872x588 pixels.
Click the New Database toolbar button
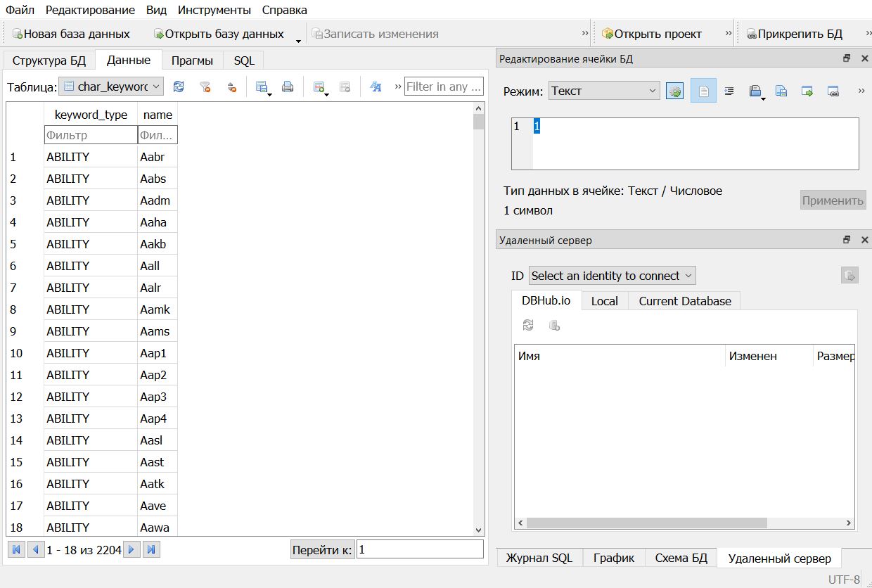coord(71,34)
